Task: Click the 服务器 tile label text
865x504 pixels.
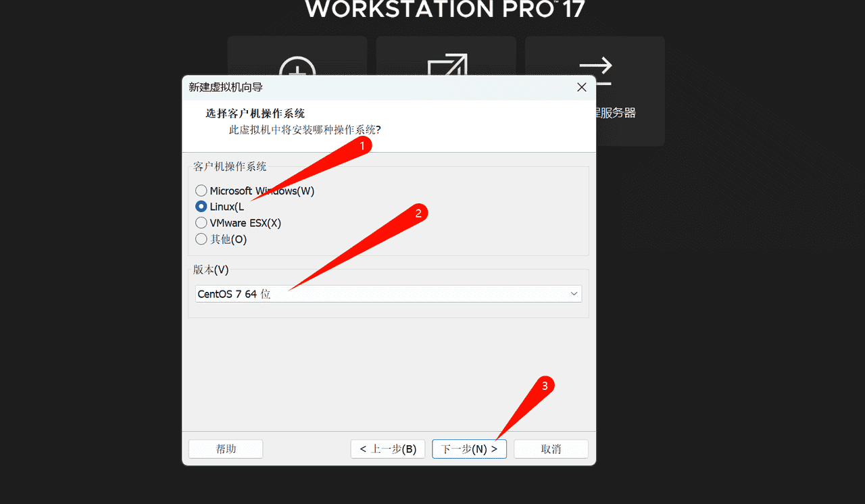Action: [x=616, y=113]
